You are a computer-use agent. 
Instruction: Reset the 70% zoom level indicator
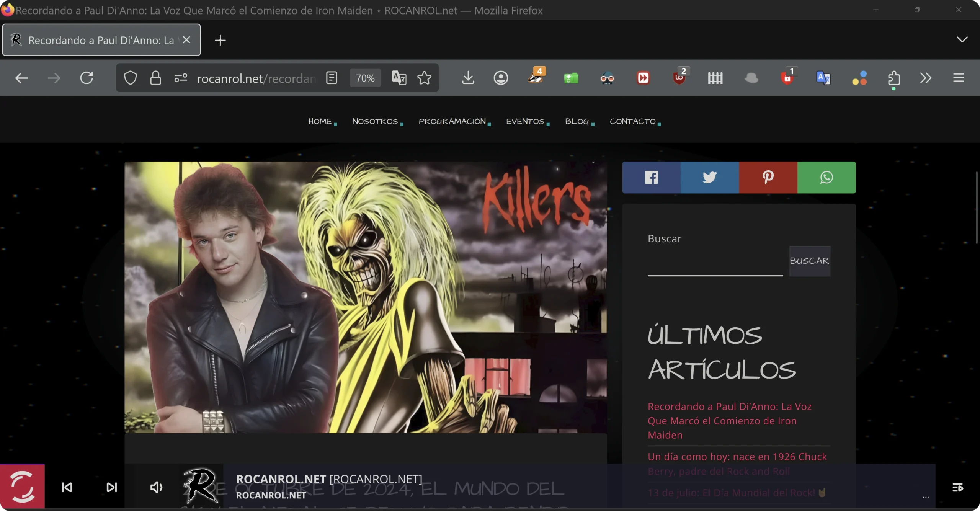(x=365, y=78)
